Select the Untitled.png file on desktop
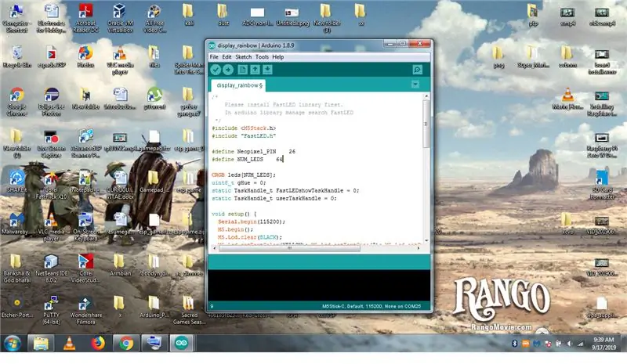 click(292, 16)
